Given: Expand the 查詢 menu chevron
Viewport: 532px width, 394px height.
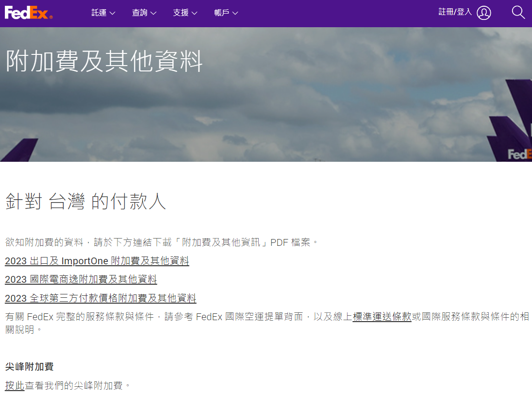Looking at the screenshot, I should pyautogui.click(x=154, y=13).
